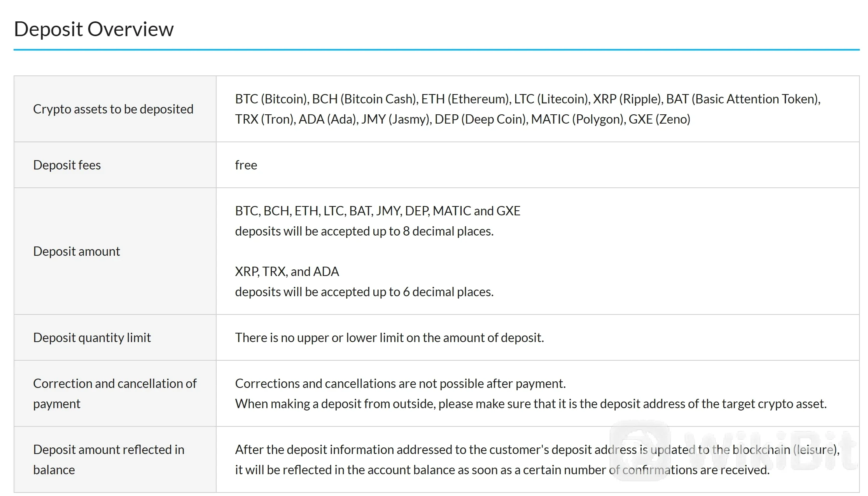Select the 'Deposit amount' row label

coord(77,251)
